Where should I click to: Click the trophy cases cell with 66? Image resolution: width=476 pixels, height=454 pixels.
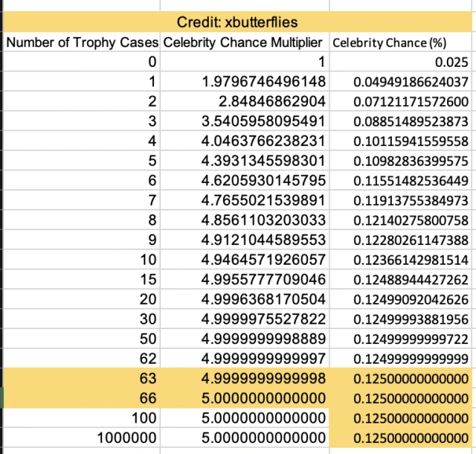coord(82,398)
